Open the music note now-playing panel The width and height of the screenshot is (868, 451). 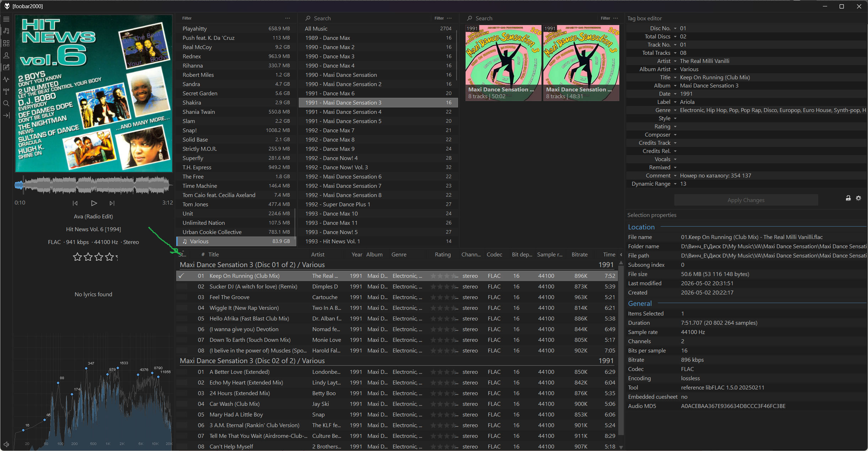(6, 31)
